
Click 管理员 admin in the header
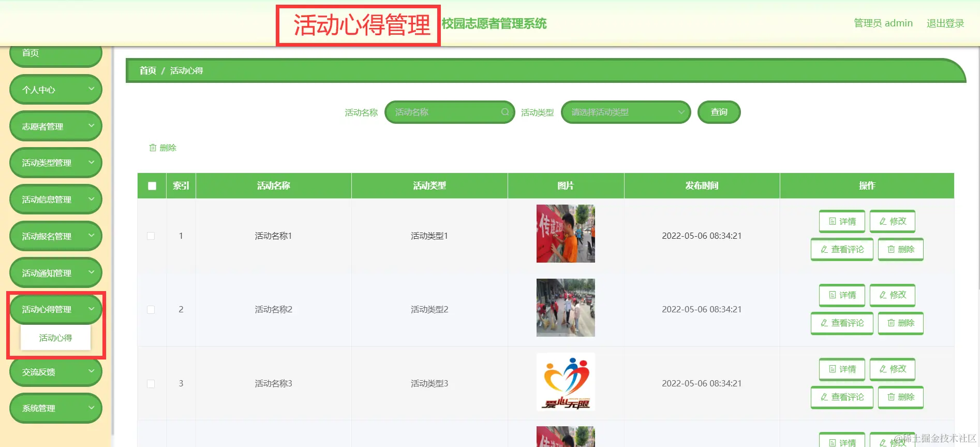click(x=883, y=23)
